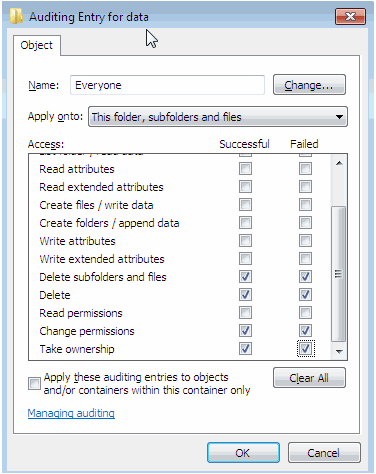Enable apply auditing entries to this container only
This screenshot has width=376, height=474.
[34, 384]
